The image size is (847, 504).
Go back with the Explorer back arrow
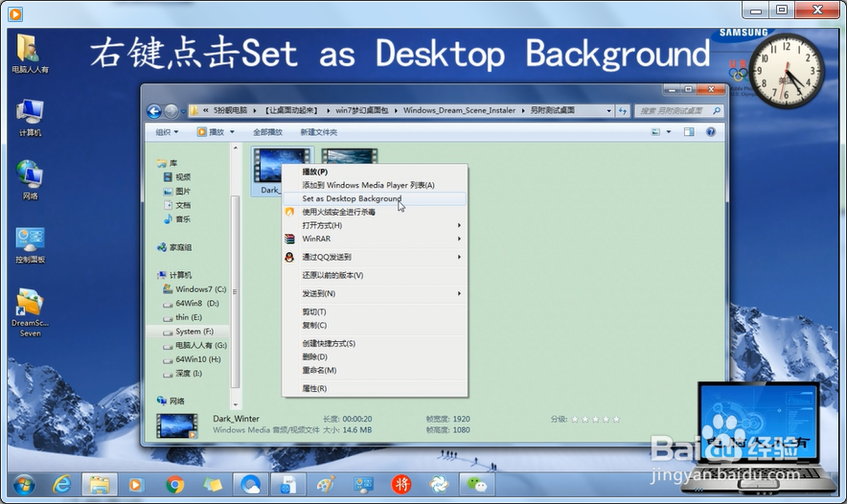(x=154, y=111)
